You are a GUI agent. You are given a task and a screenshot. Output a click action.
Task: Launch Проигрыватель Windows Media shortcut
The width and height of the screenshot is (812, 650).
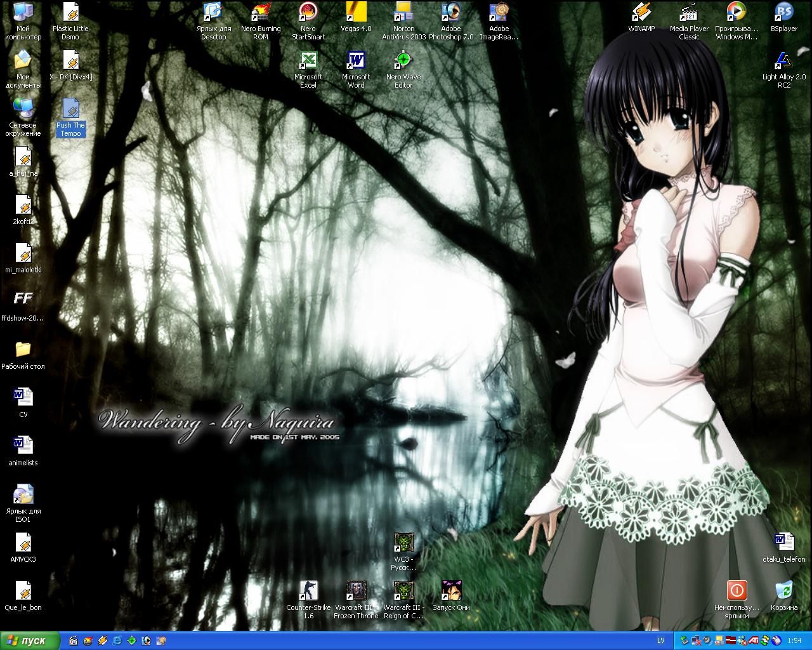[737, 22]
